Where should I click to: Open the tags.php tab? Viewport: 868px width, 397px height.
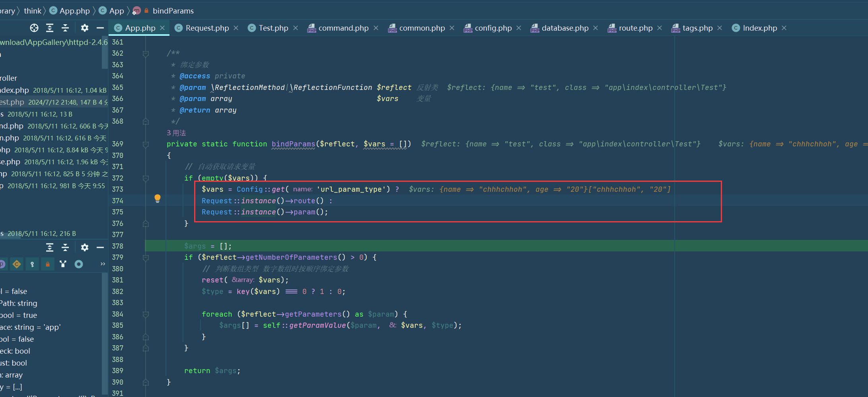[697, 28]
